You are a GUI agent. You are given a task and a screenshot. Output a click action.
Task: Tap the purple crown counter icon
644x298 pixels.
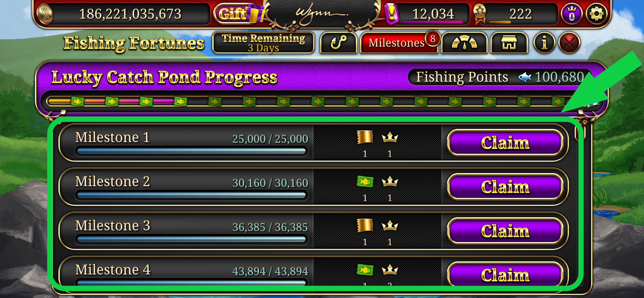pyautogui.click(x=572, y=14)
